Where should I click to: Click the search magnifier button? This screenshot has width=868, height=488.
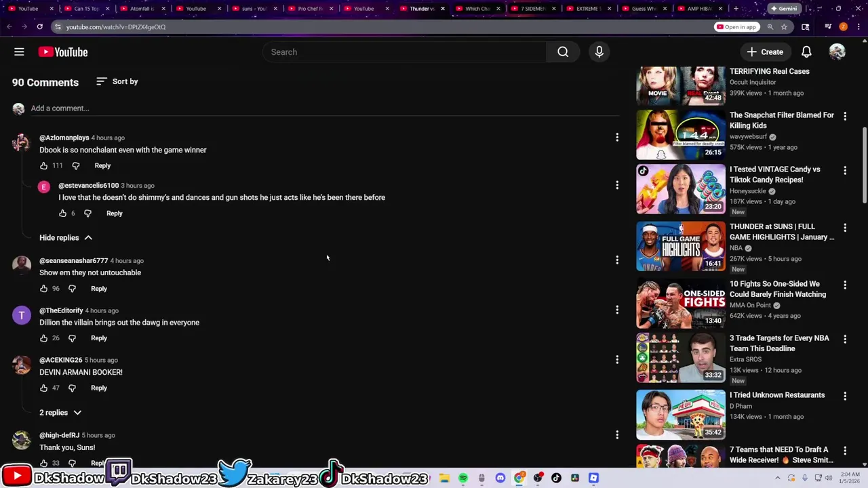[563, 52]
